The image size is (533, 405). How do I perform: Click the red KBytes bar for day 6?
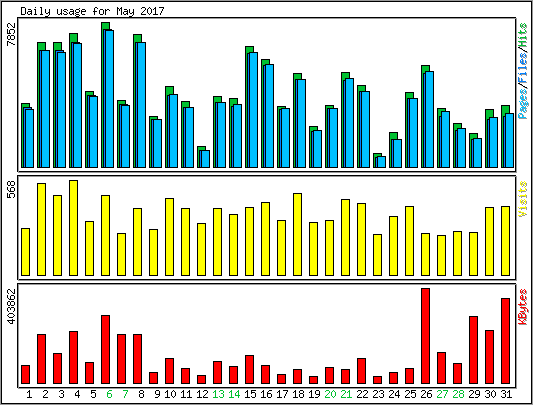coord(105,350)
